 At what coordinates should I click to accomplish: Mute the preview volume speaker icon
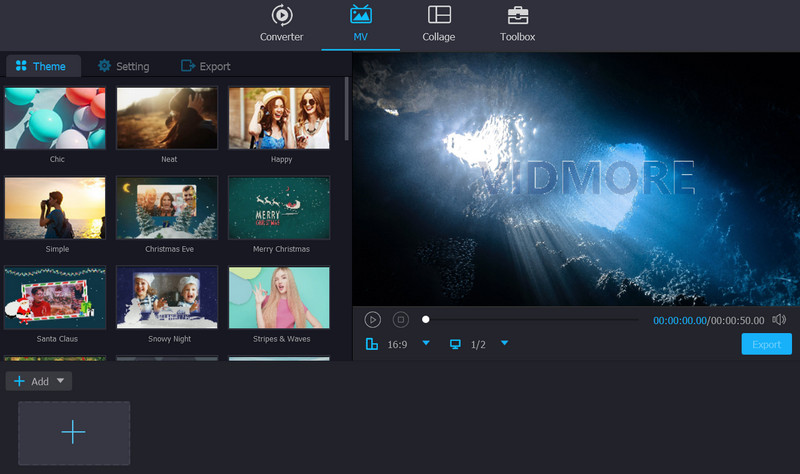779,320
